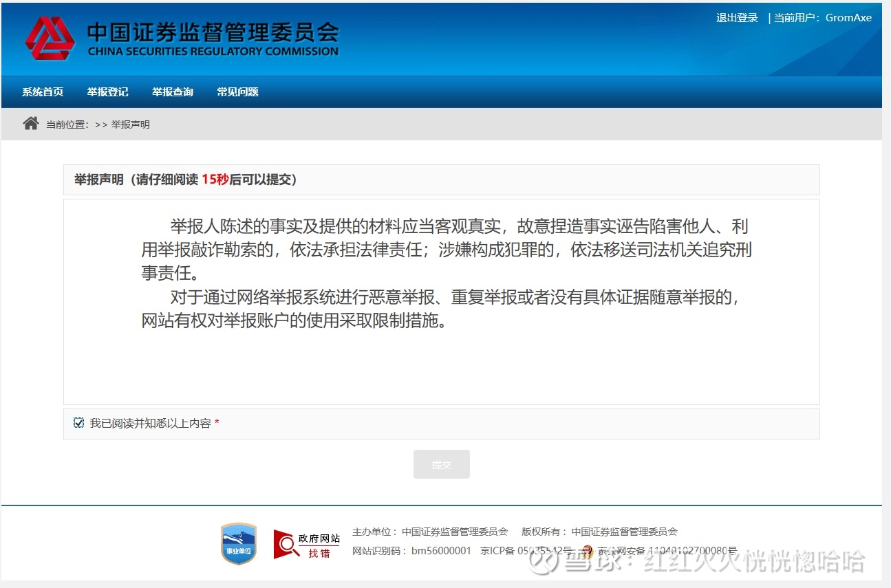Screen dimensions: 891x588
Task: Click 退出登录 to log out
Action: coord(736,17)
